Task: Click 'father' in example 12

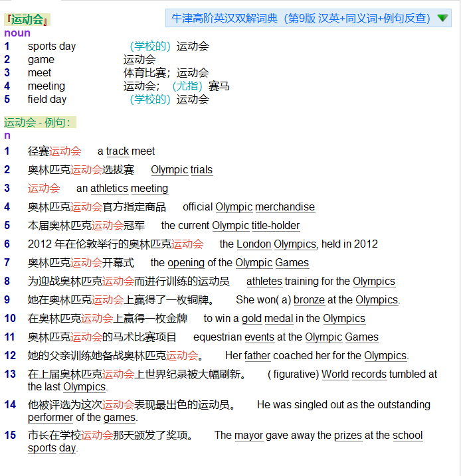Action: 257,355
